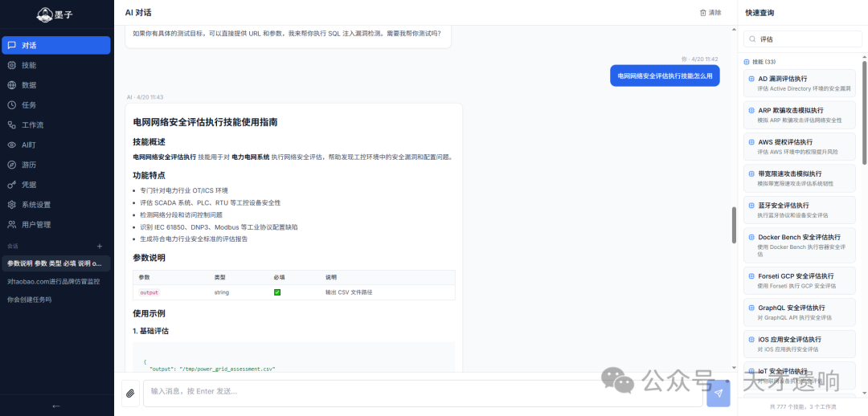Click the plus icon to add a new 会话

[x=100, y=246]
